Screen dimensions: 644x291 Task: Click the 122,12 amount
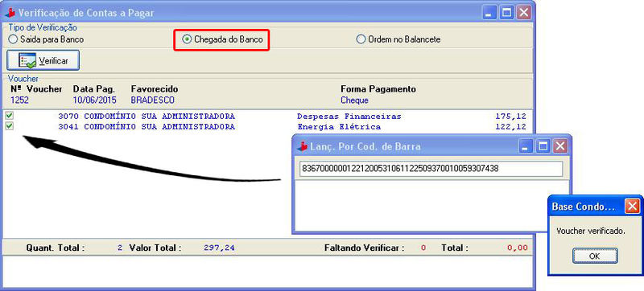[x=510, y=127]
